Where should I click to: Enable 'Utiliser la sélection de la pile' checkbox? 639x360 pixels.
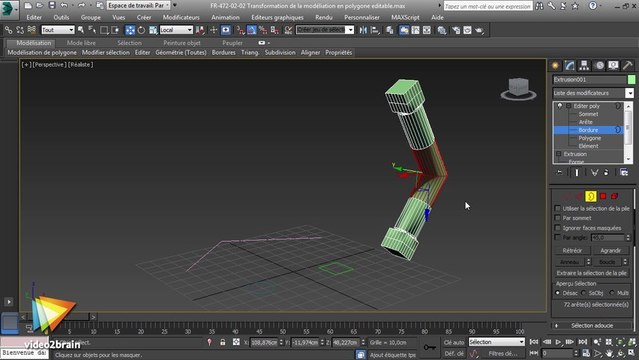(557, 208)
